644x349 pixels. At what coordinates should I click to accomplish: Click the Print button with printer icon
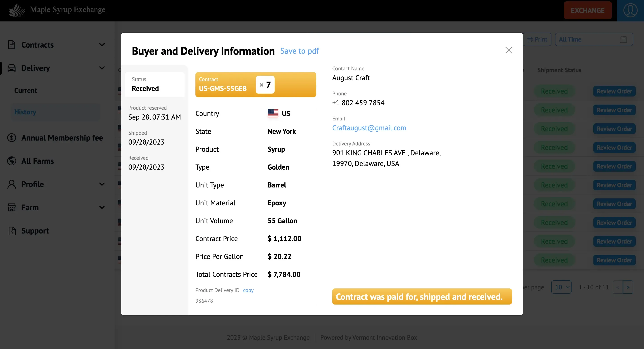click(x=537, y=40)
